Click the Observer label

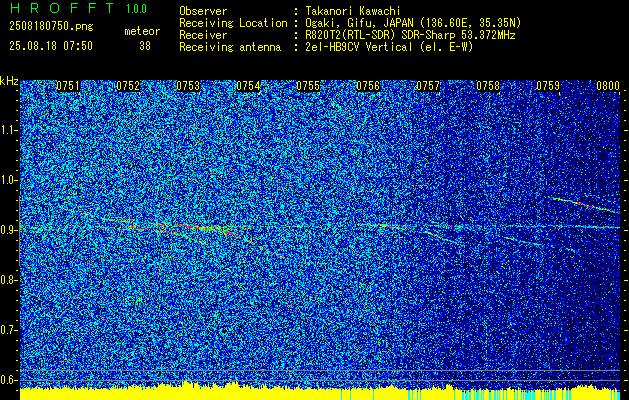point(203,11)
